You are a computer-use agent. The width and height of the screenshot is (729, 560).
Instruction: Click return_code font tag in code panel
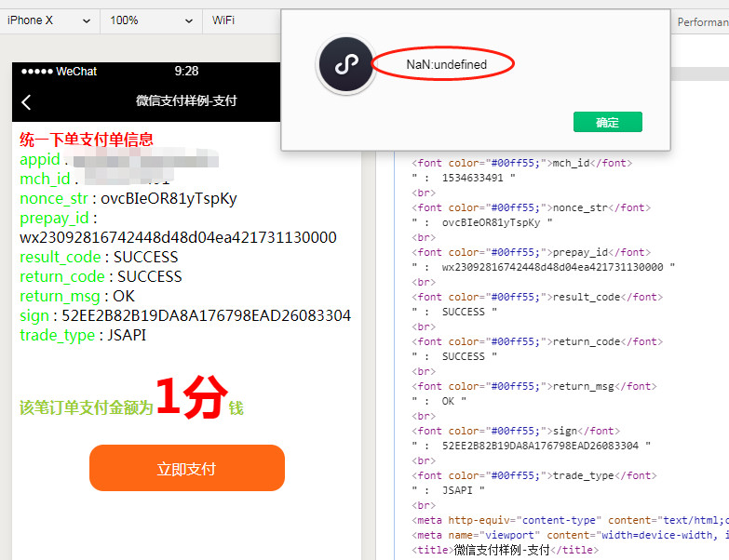[x=537, y=341]
